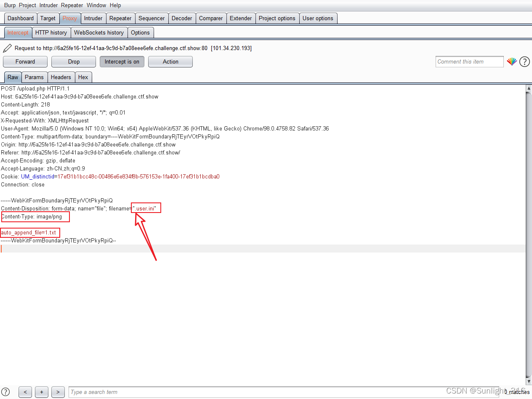Click the POST /upload.php request line
The image size is (532, 399).
pyautogui.click(x=35, y=88)
